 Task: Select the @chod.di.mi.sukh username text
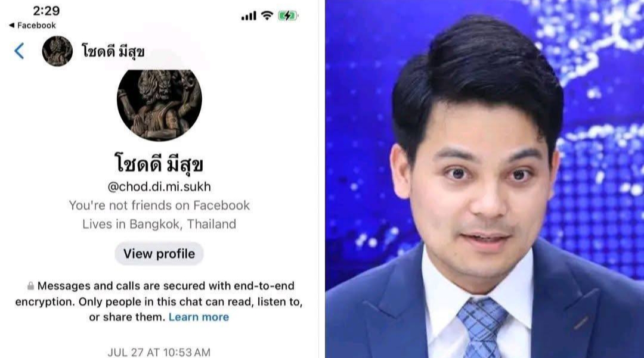tap(159, 186)
